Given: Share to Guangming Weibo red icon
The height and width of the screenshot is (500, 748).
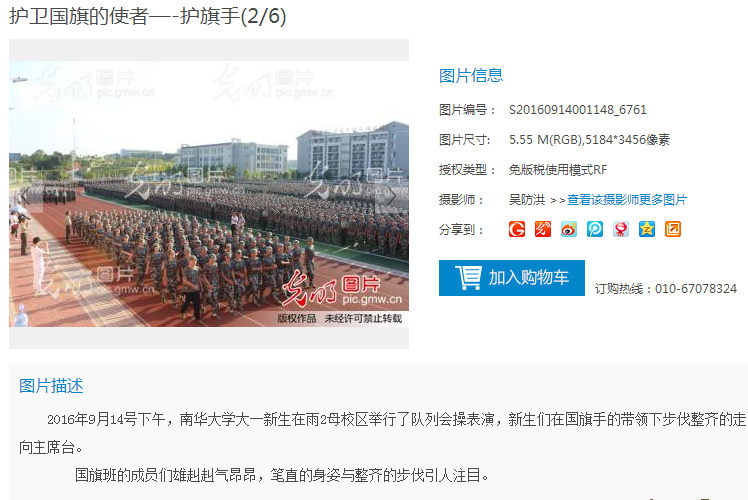Looking at the screenshot, I should [543, 229].
